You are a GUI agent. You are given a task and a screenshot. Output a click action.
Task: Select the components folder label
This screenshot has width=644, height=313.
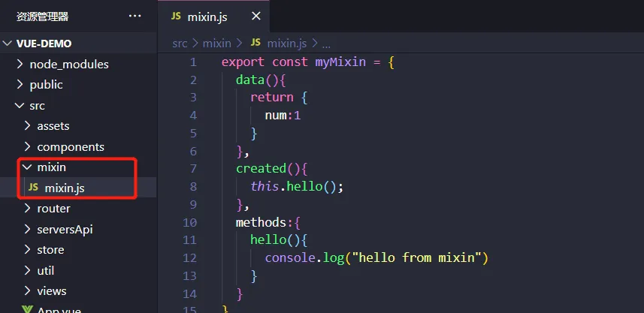click(71, 147)
